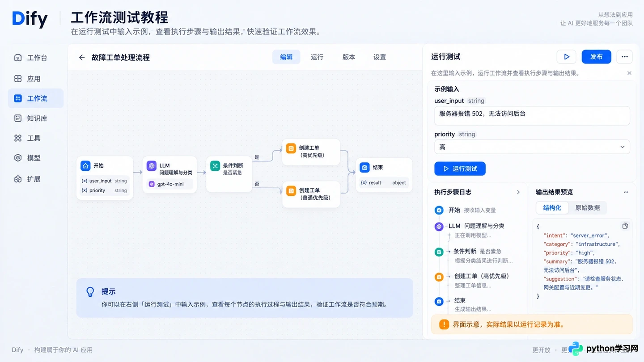The width and height of the screenshot is (644, 362).
Task: Open 扩展 in the sidebar
Action: click(36, 179)
